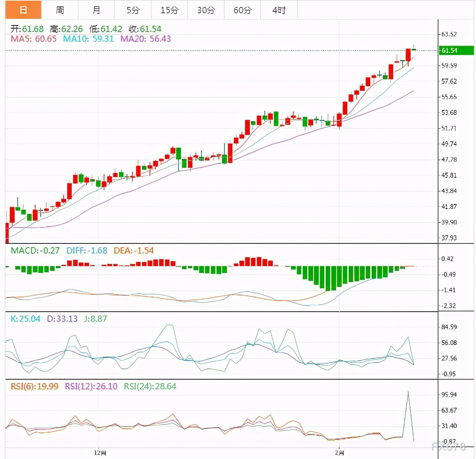
Task: Click the J:8.87 KDJ label
Action: pos(95,319)
